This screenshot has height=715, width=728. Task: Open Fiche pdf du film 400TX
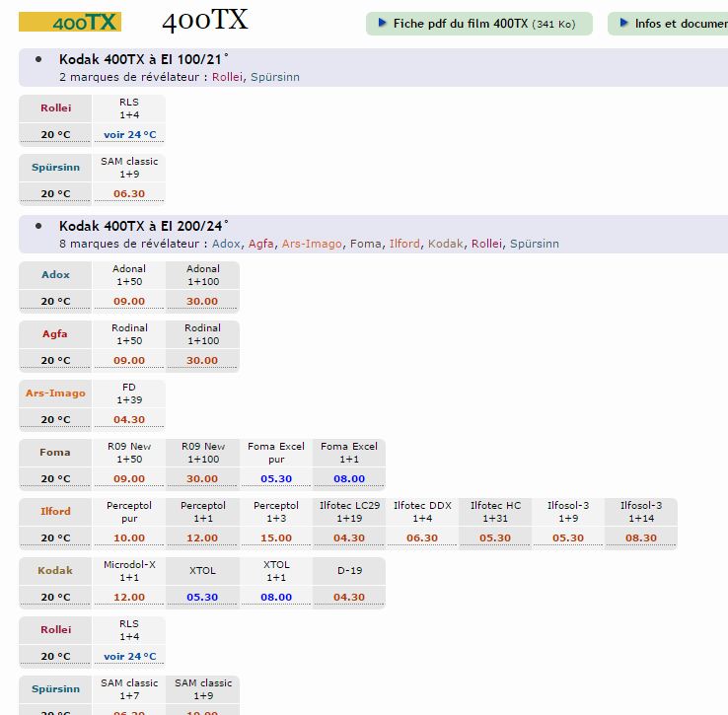coord(483,24)
